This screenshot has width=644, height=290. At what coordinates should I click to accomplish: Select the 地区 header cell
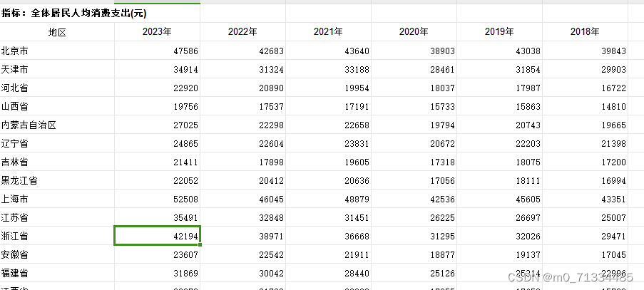[57, 31]
